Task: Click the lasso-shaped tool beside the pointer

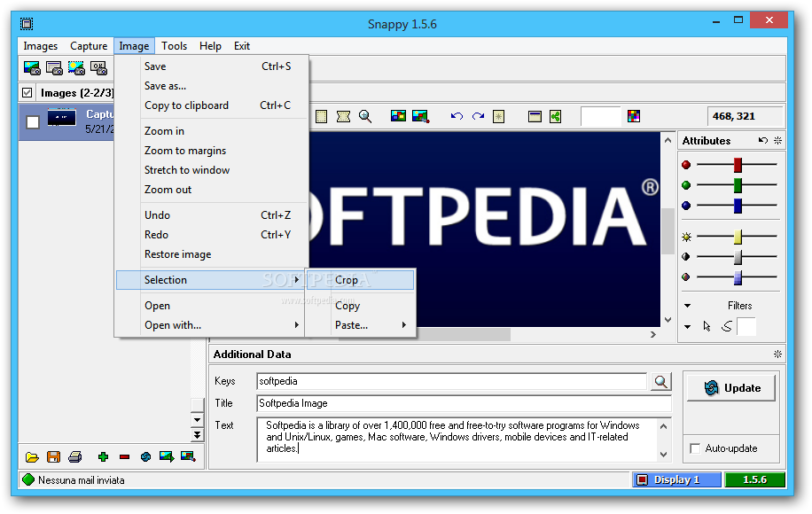Action: [727, 326]
